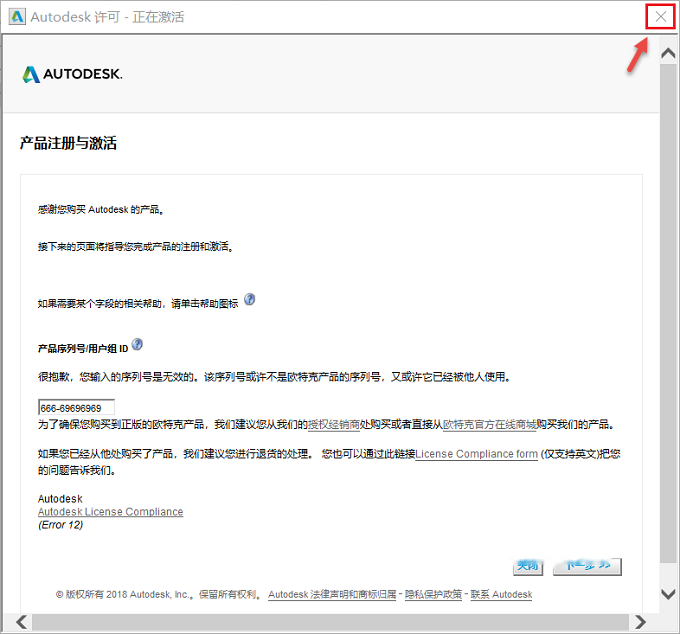
Task: Click the vertical scrollbar down arrow
Action: [x=668, y=594]
